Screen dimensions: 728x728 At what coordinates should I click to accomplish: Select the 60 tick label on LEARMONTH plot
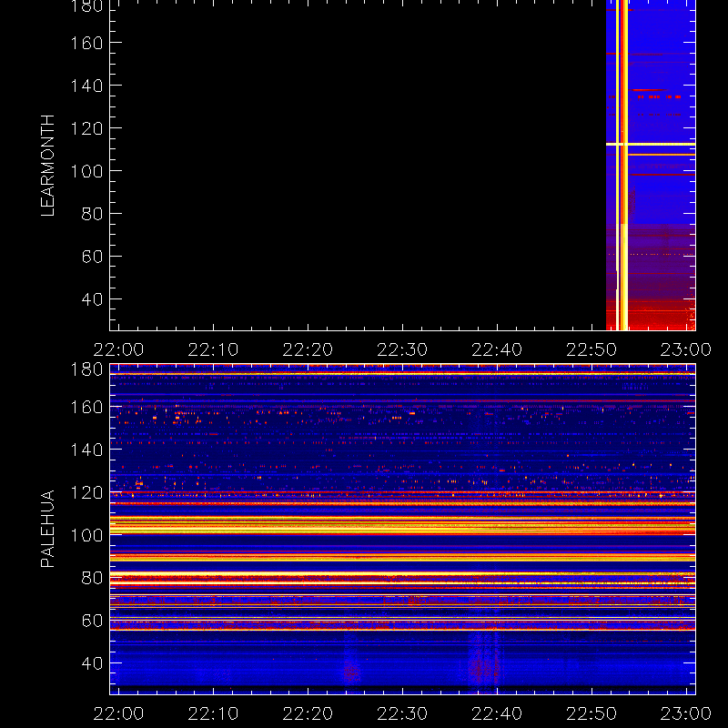[92, 257]
